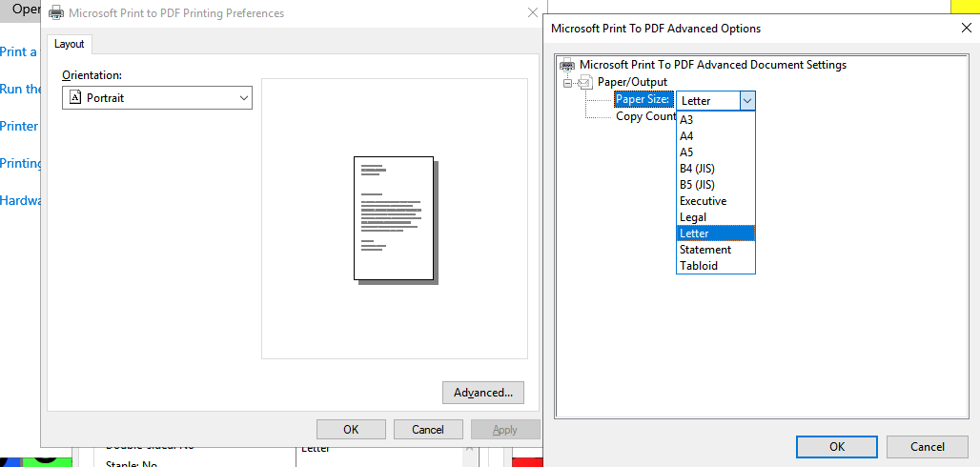Select Legal paper size option
980x467 pixels.
pos(716,217)
